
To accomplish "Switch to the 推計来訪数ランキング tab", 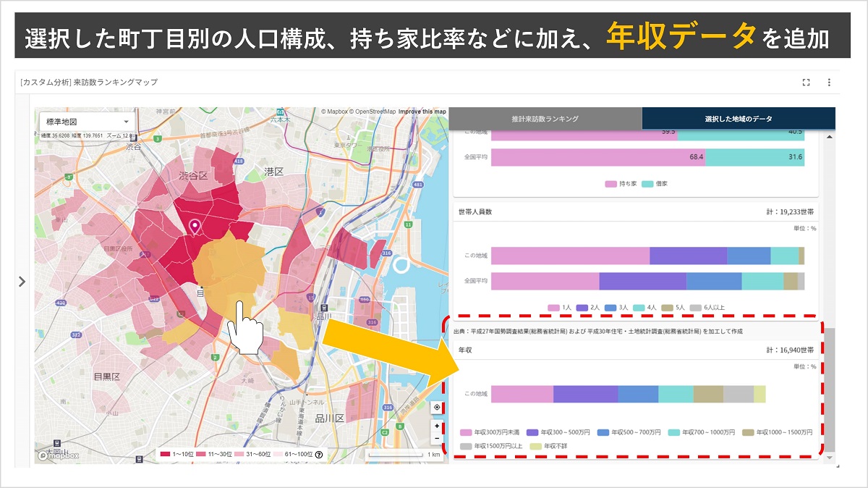I will 547,118.
